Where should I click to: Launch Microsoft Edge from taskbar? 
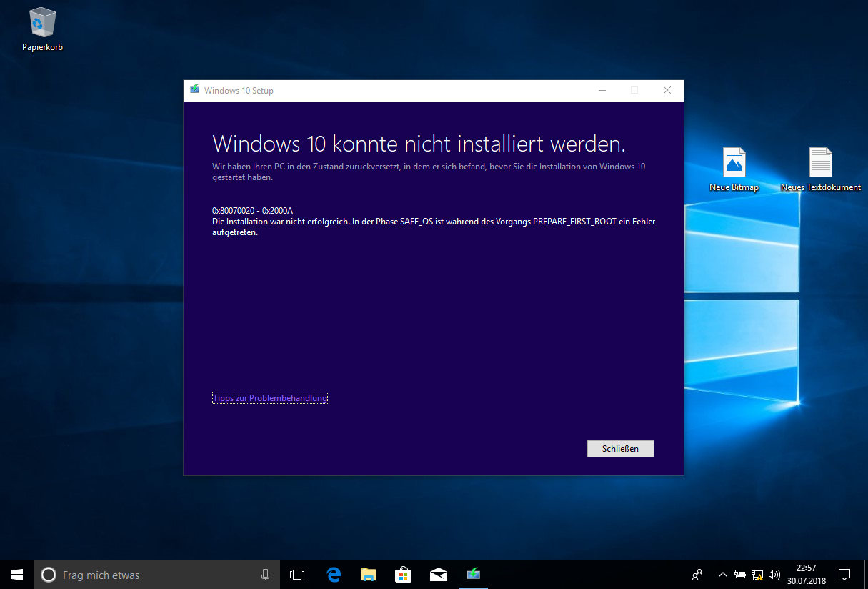pyautogui.click(x=333, y=575)
